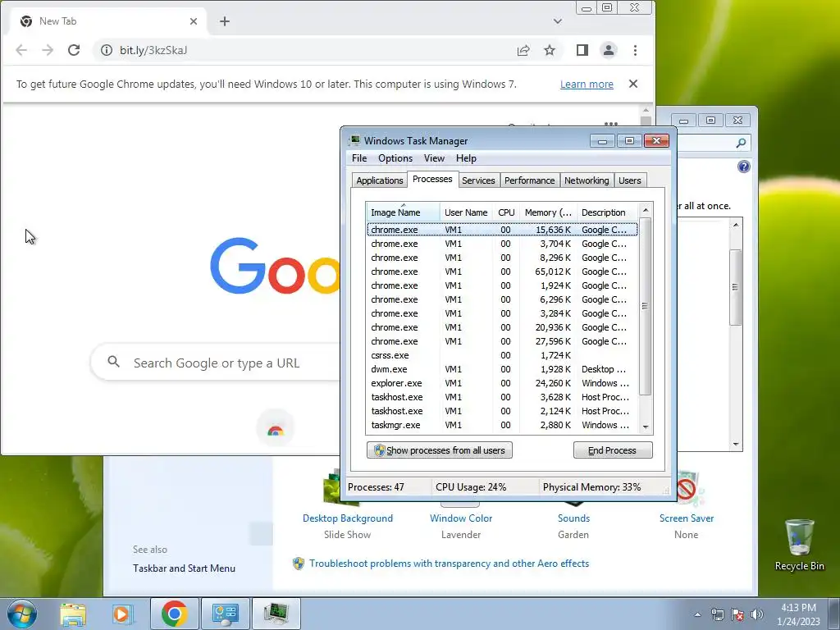Select taskhost.exe using 3,628 K
This screenshot has width=840, height=630.
point(502,397)
